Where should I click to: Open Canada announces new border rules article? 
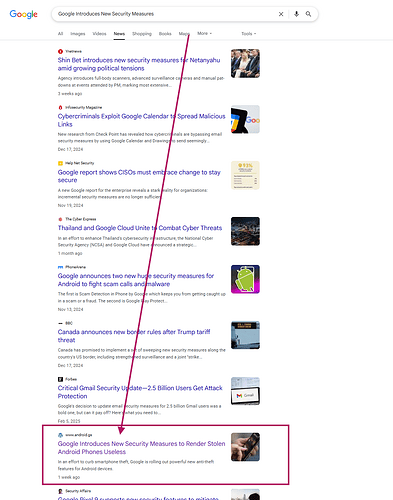134,336
